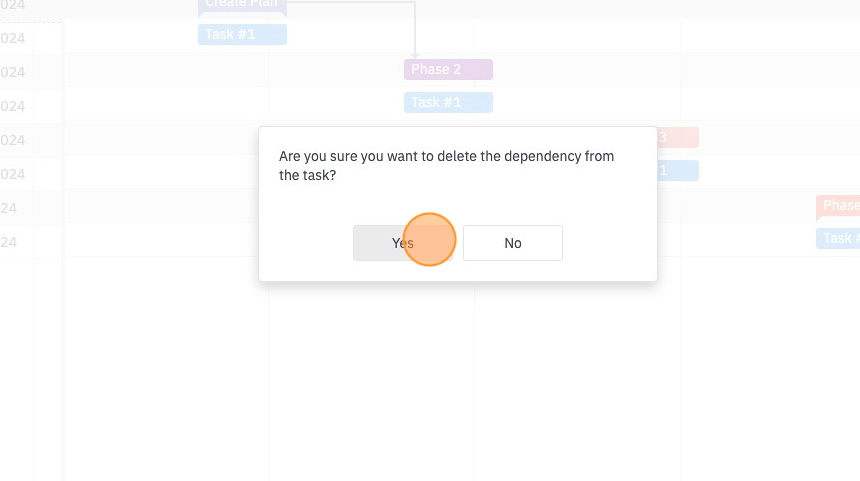Image resolution: width=860 pixels, height=481 pixels.
Task: Click the red bar peeking behind the dialog
Action: point(678,138)
